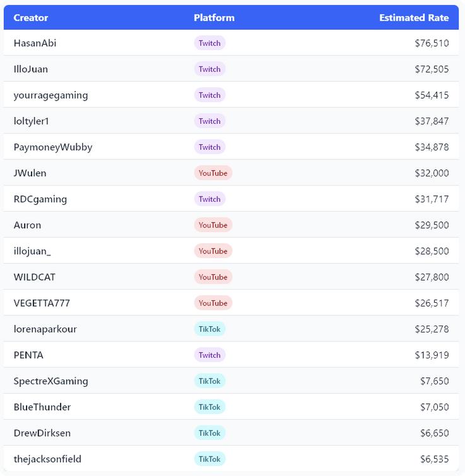Image resolution: width=465 pixels, height=476 pixels.
Task: Open the yourragegaming creator entry
Action: pyautogui.click(x=51, y=95)
